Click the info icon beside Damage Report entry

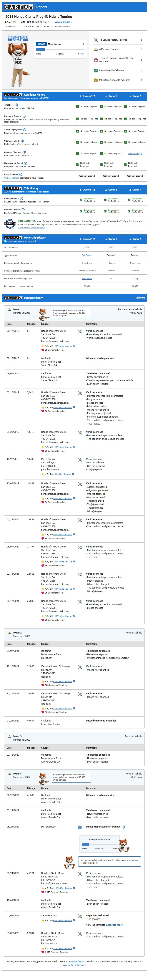80,827
